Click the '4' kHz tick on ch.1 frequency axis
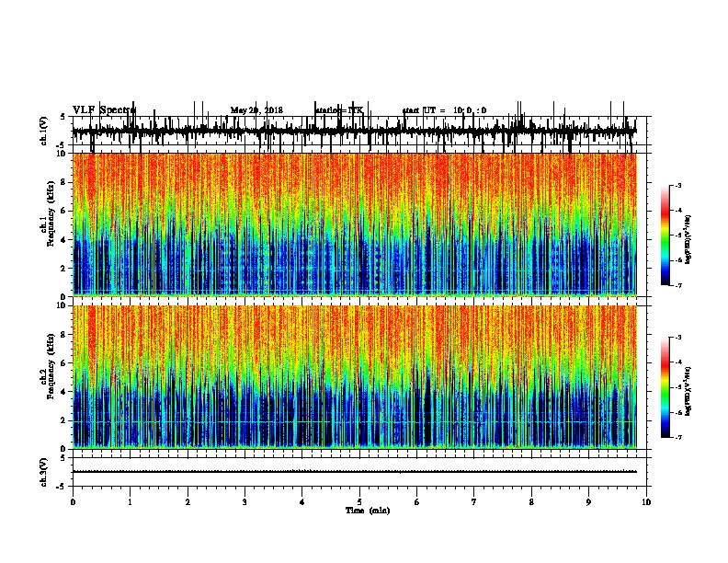This screenshot has width=728, height=563. (65, 240)
